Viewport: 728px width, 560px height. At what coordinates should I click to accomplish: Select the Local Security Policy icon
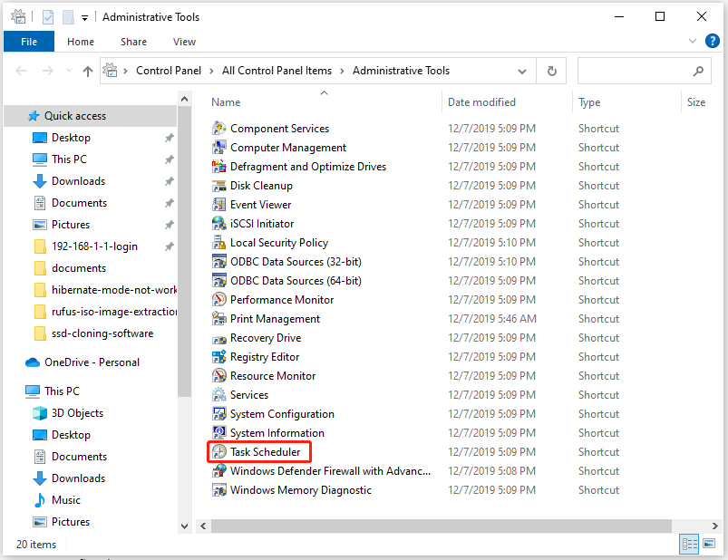(218, 243)
